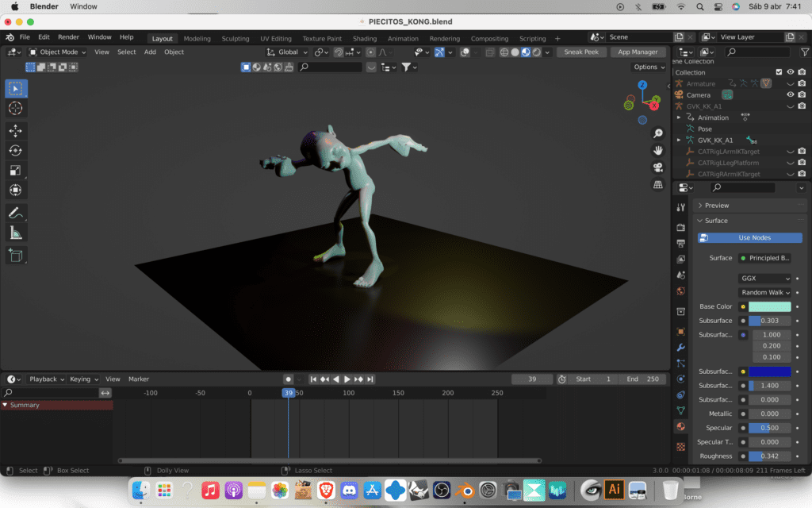Open the Render menu
The height and width of the screenshot is (508, 812).
point(69,37)
